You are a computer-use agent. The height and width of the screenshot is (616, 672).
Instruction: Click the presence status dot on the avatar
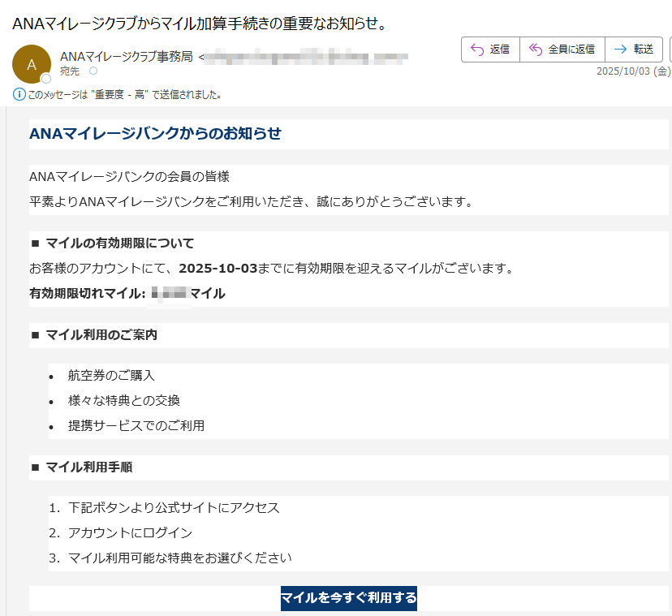click(46, 79)
